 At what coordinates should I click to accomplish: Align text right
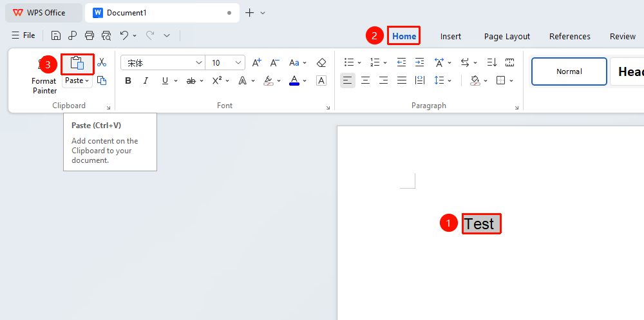pos(384,80)
